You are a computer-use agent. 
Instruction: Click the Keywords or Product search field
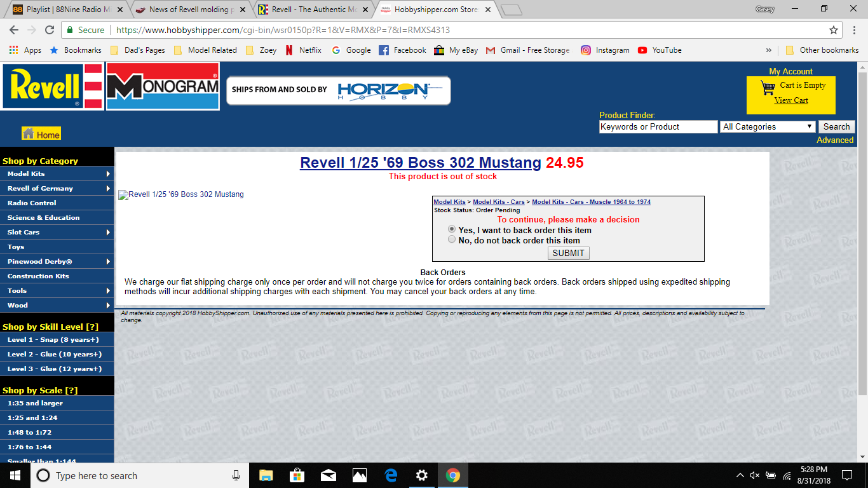[x=658, y=126]
